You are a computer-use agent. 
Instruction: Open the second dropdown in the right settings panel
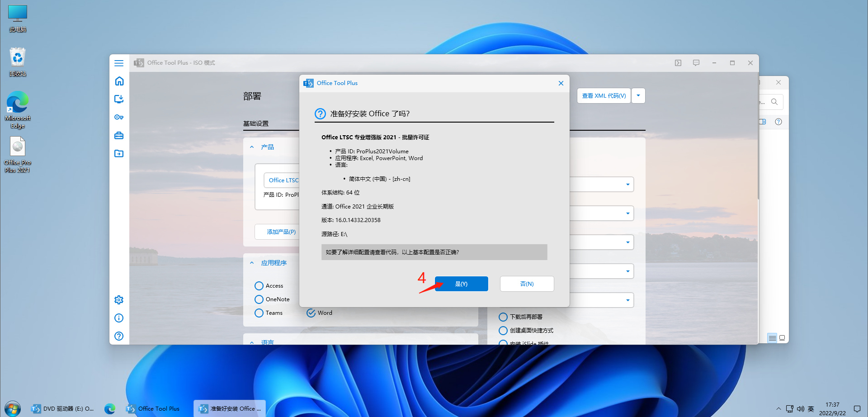pyautogui.click(x=627, y=213)
